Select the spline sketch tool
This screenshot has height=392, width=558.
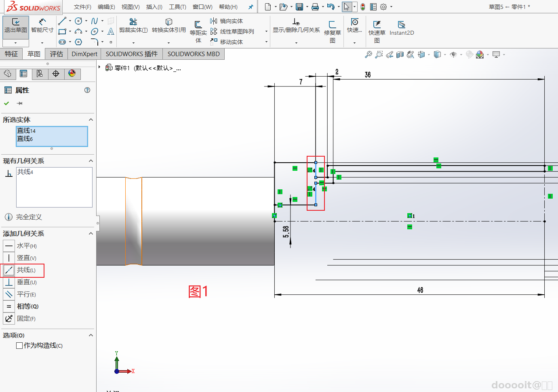pyautogui.click(x=95, y=21)
